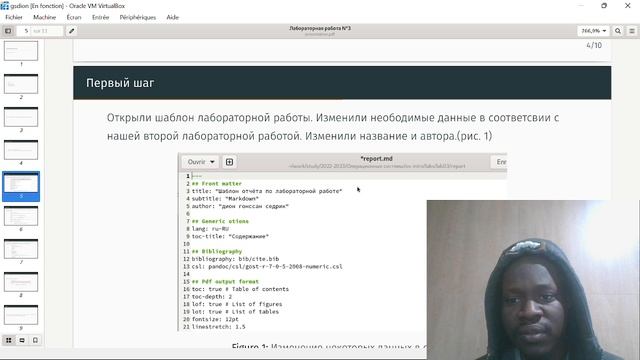Viewport: 640px width, 360px height.
Task: Click the Ouvrir dropdown in embedded editor
Action: (200, 162)
